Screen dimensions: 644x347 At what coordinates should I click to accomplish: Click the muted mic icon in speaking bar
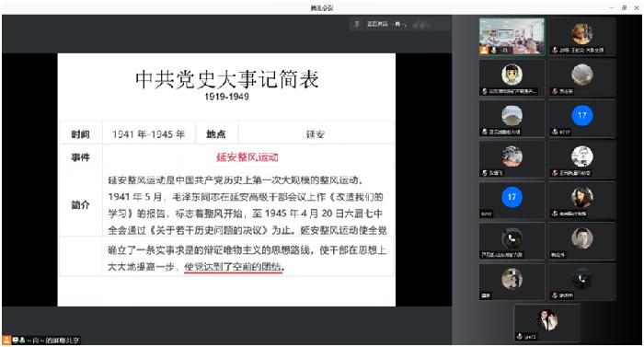(357, 24)
